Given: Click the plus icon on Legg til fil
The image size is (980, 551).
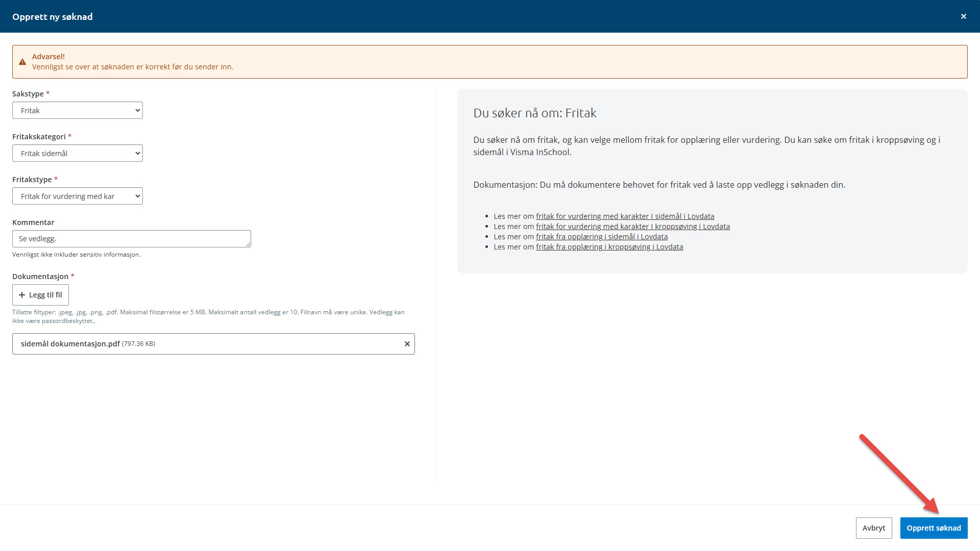Looking at the screenshot, I should pyautogui.click(x=22, y=295).
